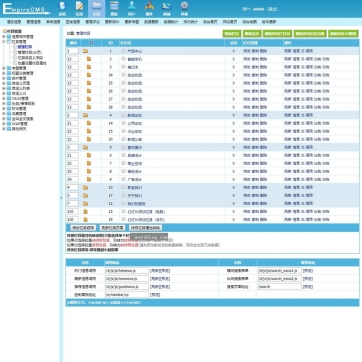Image resolution: width=362 pixels, height=362 pixels.
Task: Open the 系统 (System) top icon
Action: [62, 8]
